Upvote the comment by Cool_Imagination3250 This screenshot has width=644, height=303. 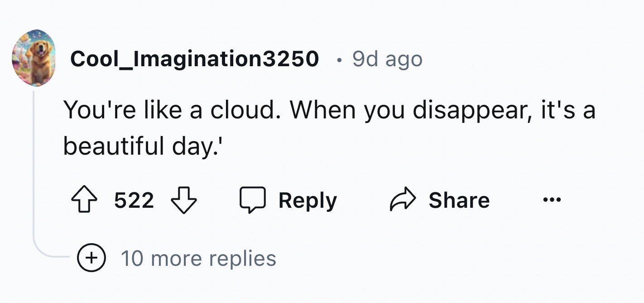[x=85, y=200]
